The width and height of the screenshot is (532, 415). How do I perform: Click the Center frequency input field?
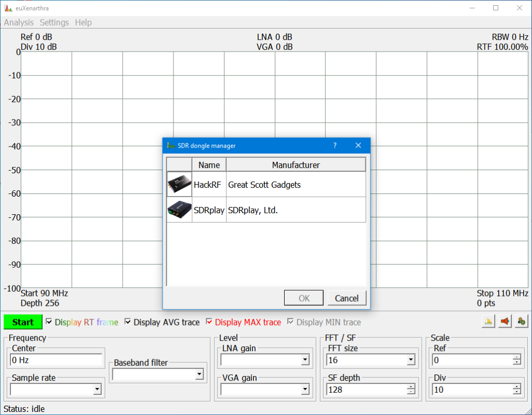[56, 360]
